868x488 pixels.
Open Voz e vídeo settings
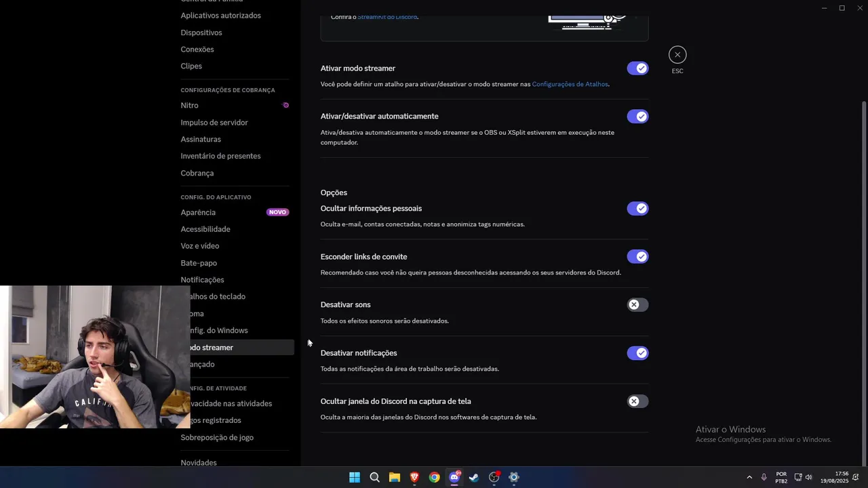point(200,246)
